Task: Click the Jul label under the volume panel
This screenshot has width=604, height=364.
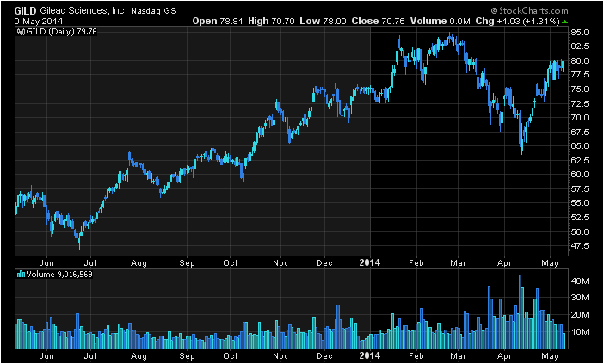Action: tap(90, 355)
